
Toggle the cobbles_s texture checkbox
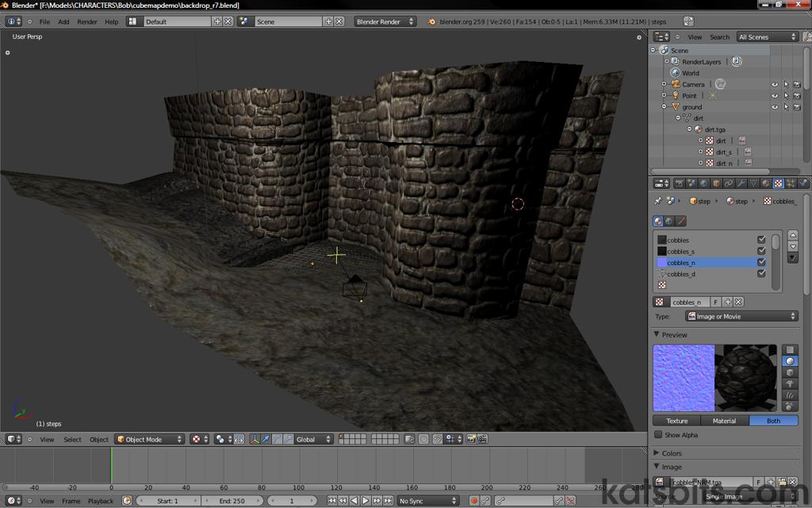[x=761, y=251]
